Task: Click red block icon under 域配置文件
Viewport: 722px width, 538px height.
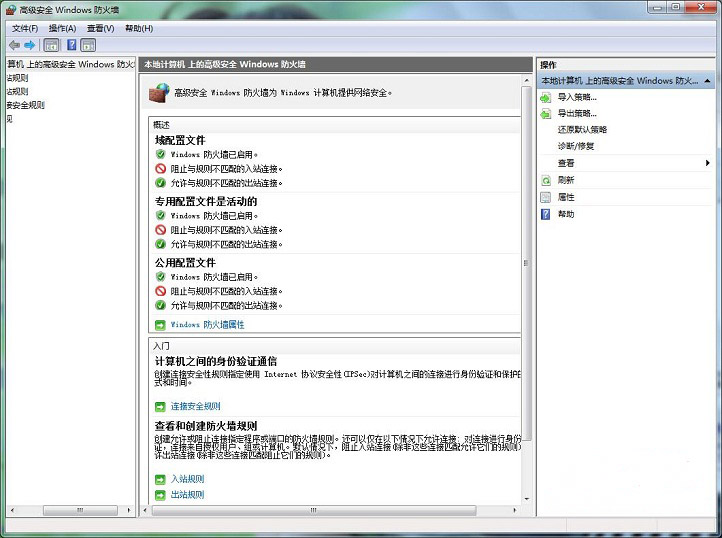Action: pos(160,169)
